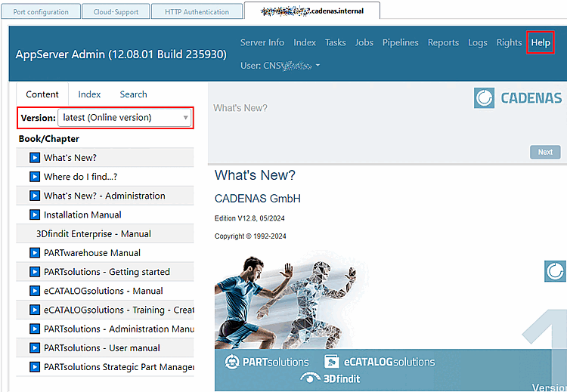Open the User CNS account dropdown
The height and width of the screenshot is (392, 567).
[x=280, y=66]
